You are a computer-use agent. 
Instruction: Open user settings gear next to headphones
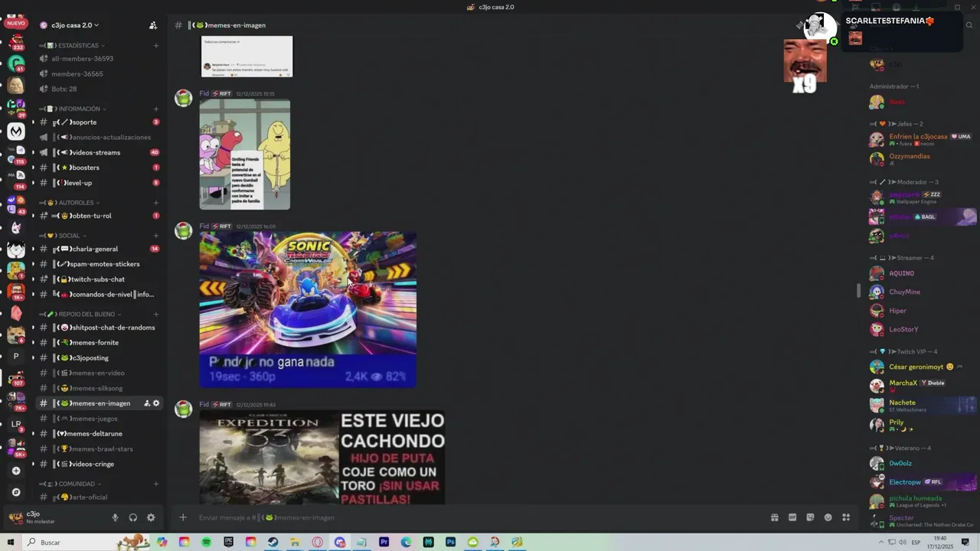pos(151,517)
